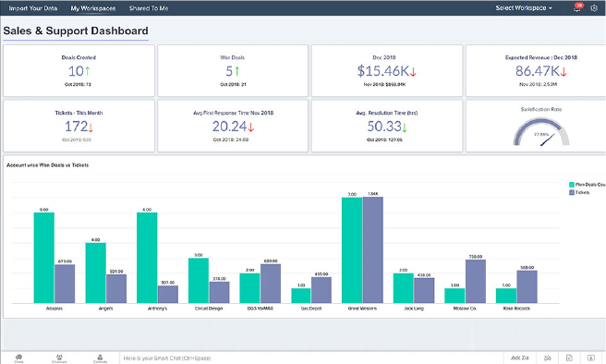Click the Account wise Won Deals vs Tickets title
Image resolution: width=606 pixels, height=364 pixels.
(x=47, y=165)
